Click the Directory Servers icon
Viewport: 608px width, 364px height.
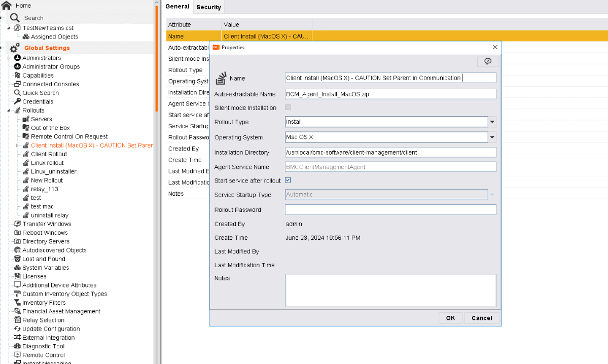pos(17,241)
